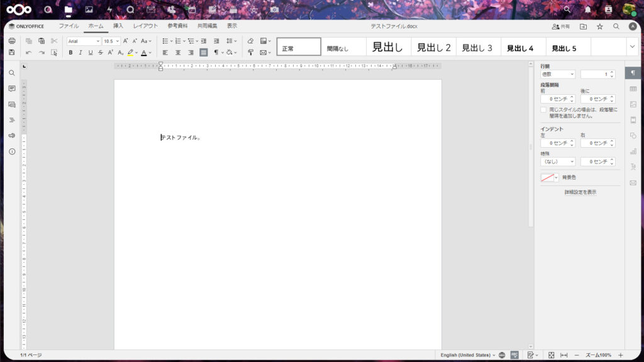This screenshot has width=644, height=362.
Task: Open chat panel in left sidebar
Action: click(12, 105)
